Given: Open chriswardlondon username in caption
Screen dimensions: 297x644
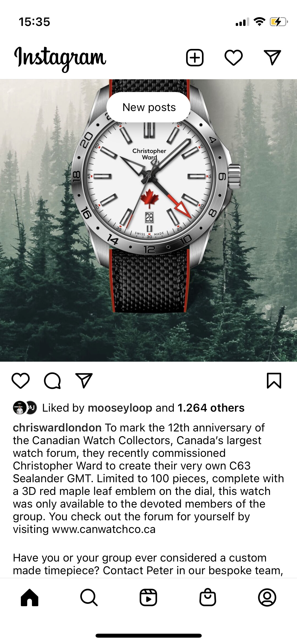Looking at the screenshot, I should pyautogui.click(x=57, y=427).
